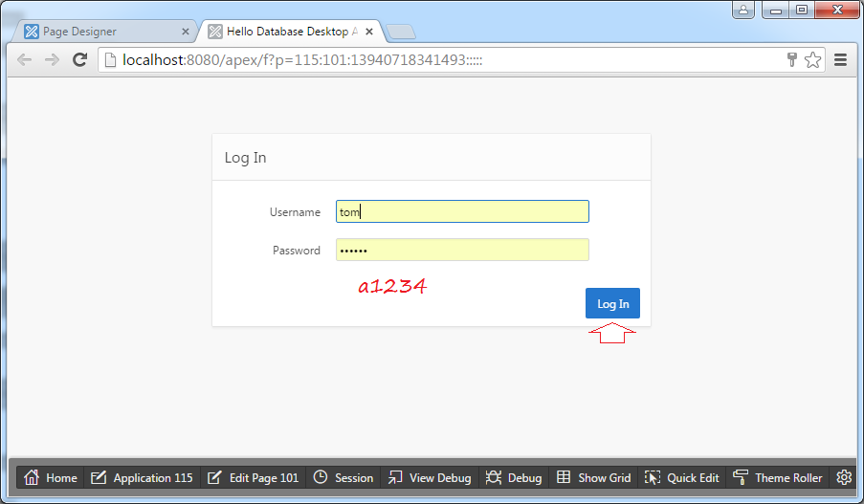The image size is (864, 504).
Task: Close the Page Designer tab
Action: coord(186,32)
